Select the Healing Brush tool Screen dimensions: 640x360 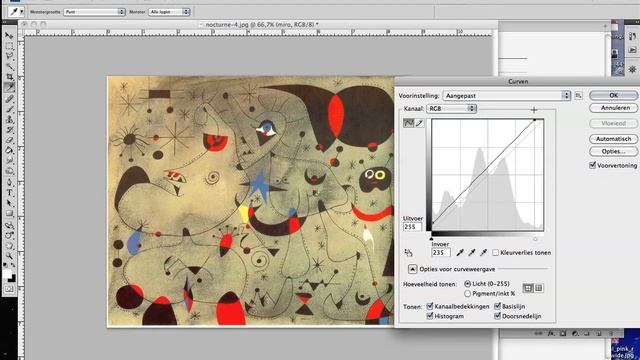[9, 98]
